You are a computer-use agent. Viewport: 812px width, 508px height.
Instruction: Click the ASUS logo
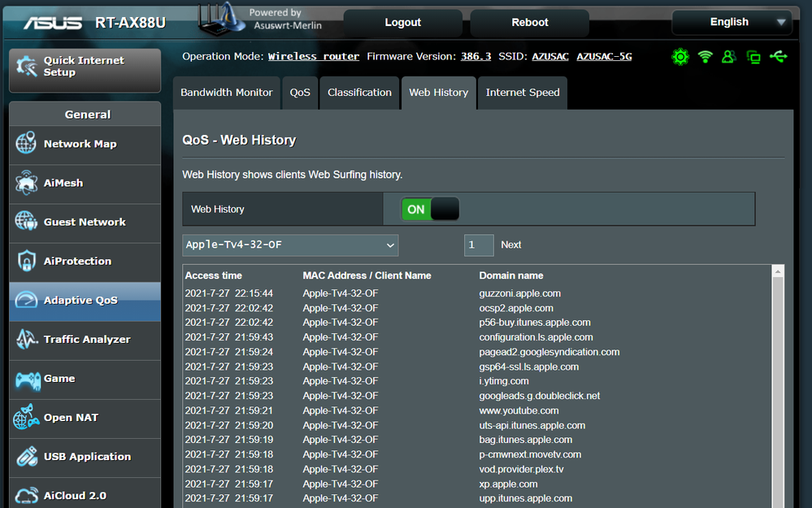[53, 23]
